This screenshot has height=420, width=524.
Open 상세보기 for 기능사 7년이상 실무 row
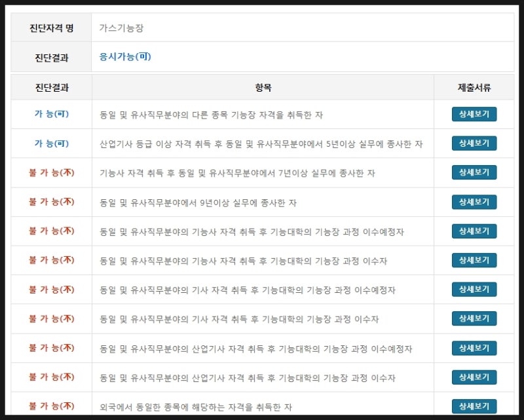pos(474,172)
